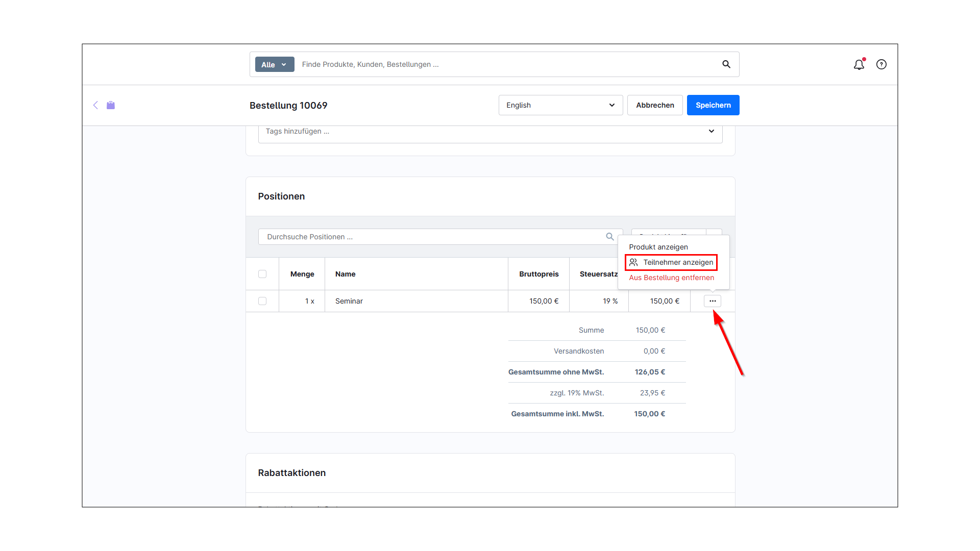Expand the Tags hinzufügen dropdown arrow

point(712,131)
